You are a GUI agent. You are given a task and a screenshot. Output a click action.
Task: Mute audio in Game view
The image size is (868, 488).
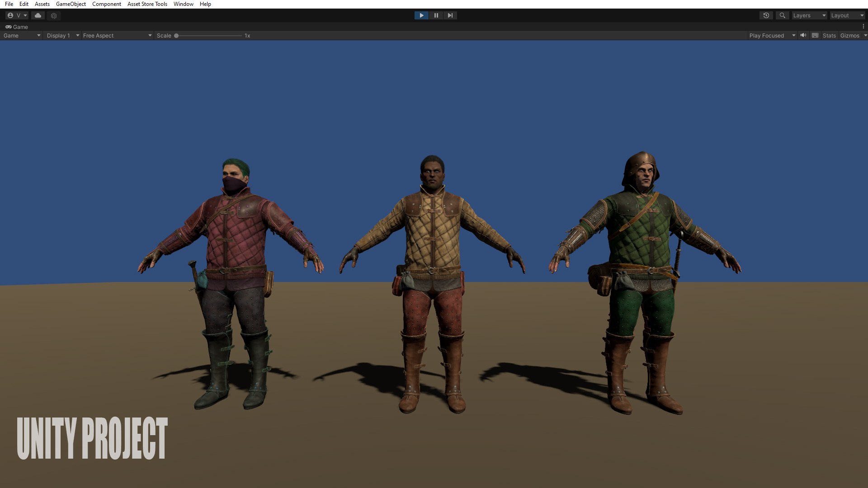803,35
